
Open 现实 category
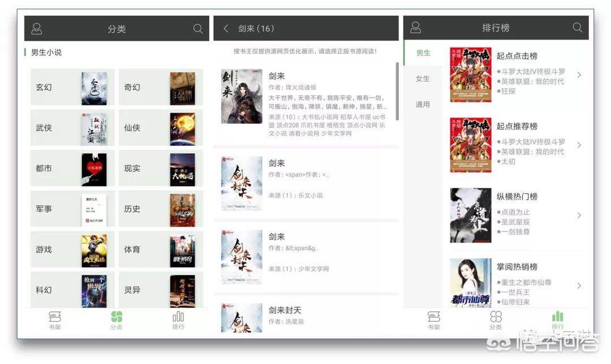pyautogui.click(x=161, y=168)
